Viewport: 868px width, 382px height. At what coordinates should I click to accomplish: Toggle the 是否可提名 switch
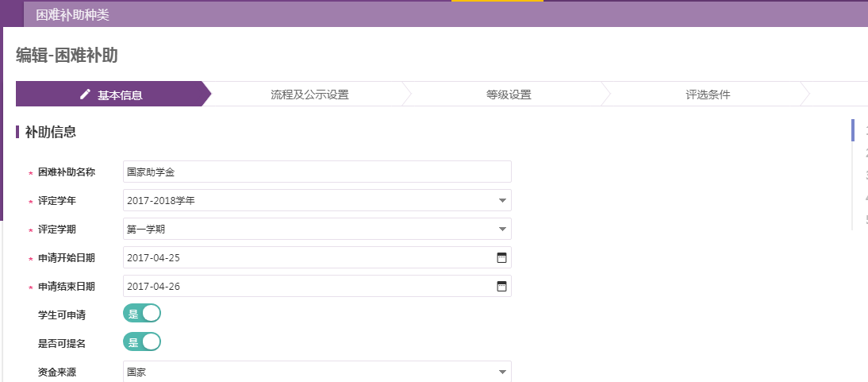[142, 342]
